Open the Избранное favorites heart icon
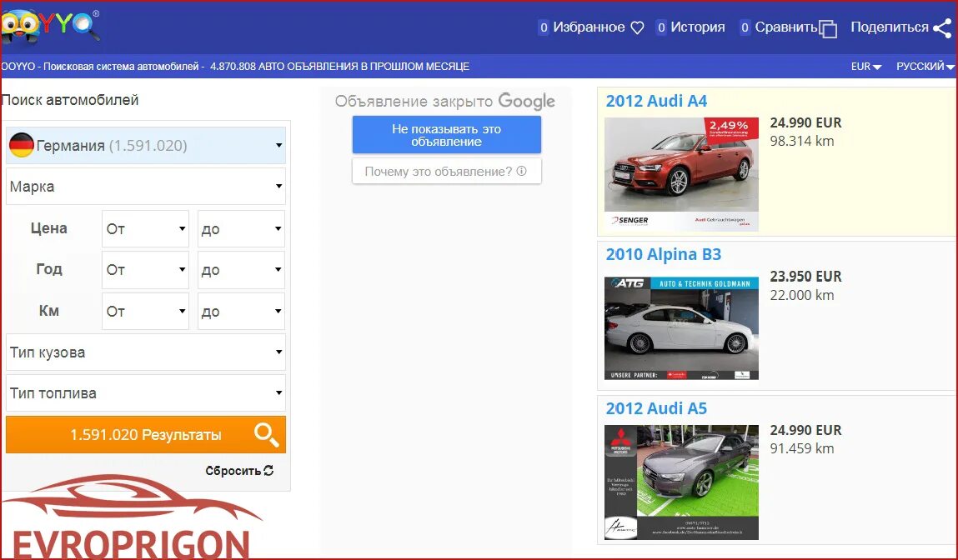This screenshot has height=560, width=958. (x=637, y=27)
